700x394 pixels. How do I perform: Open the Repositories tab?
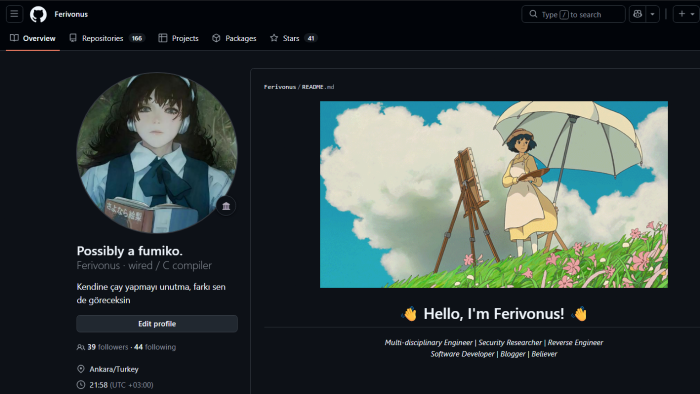point(107,38)
